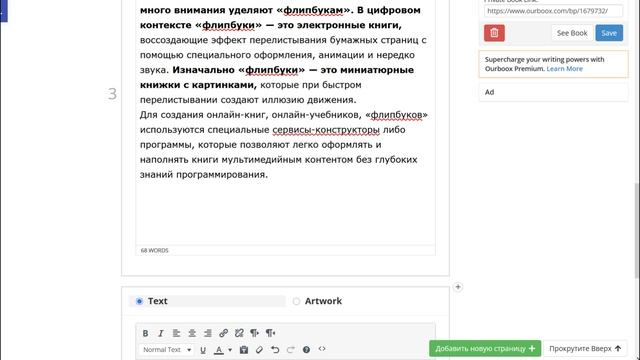Viewport: 640px width, 360px height.
Task: Set right-to-left paragraph direction
Action: pyautogui.click(x=270, y=333)
